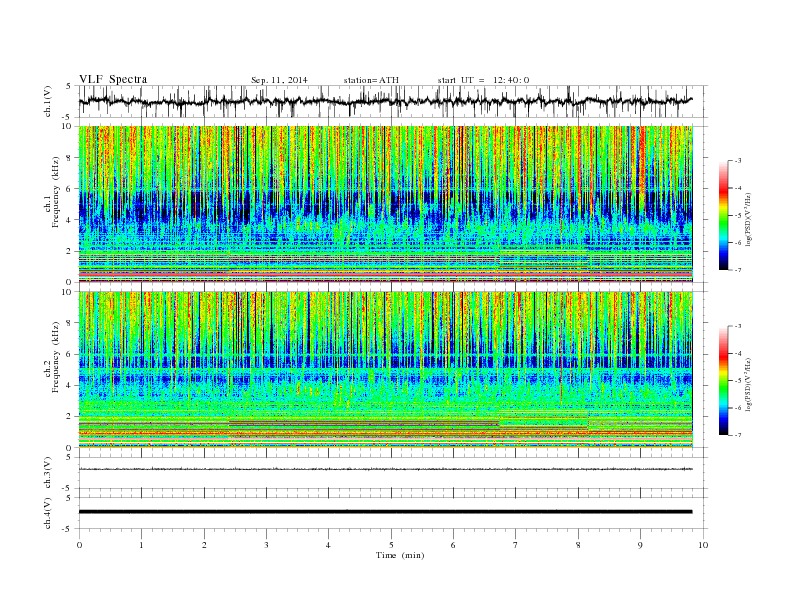Click the "4" kHz tick on ch.1 frequency axis
The height and width of the screenshot is (612, 792).
70,220
